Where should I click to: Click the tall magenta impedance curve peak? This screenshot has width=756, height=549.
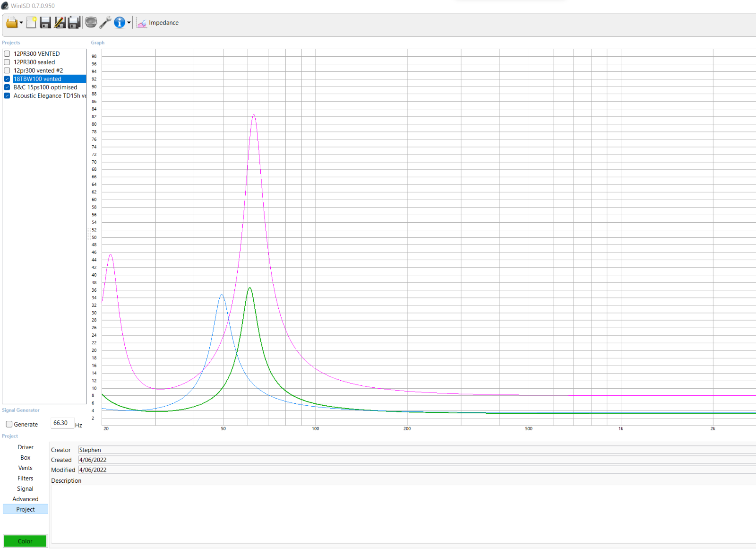[x=254, y=115]
